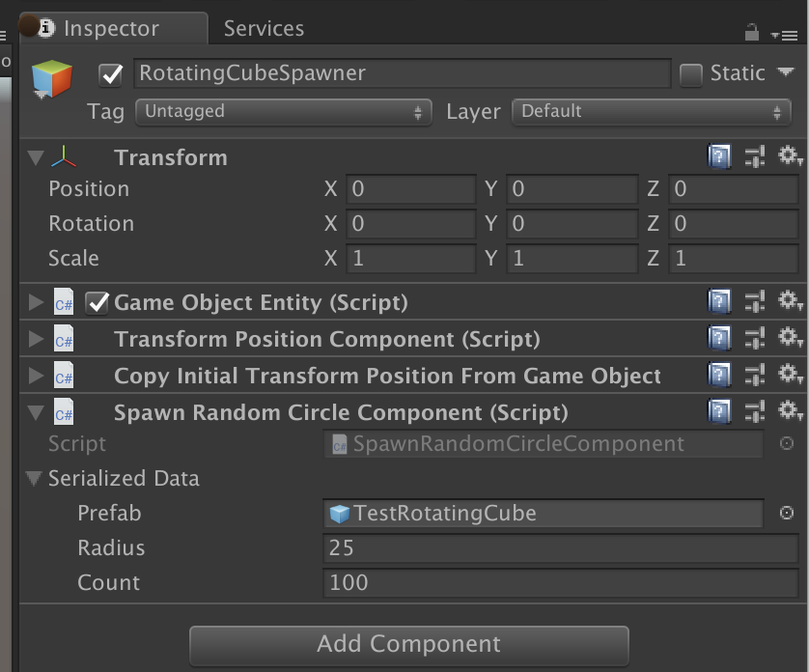Open gear menu for Transform Position Component
The image size is (809, 672).
click(x=791, y=339)
